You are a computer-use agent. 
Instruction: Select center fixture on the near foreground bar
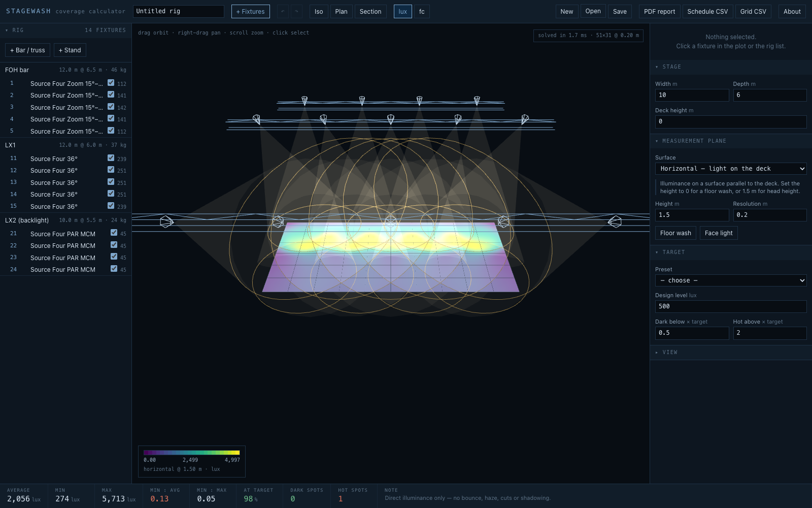391,222
